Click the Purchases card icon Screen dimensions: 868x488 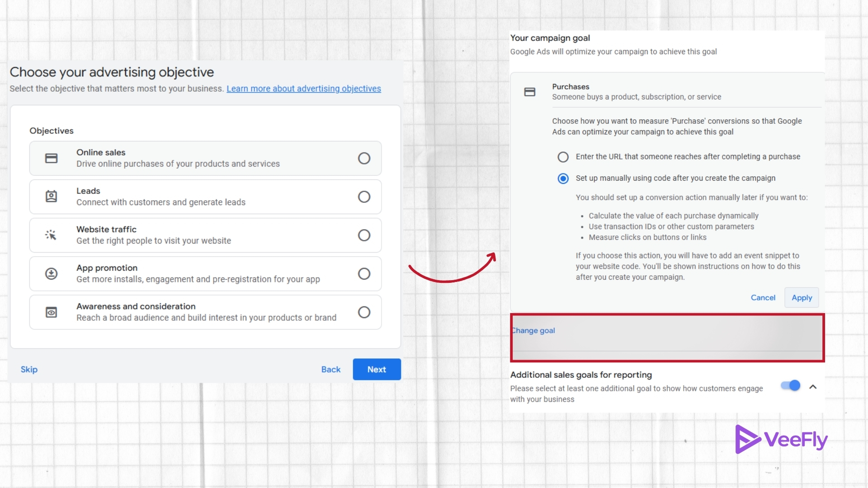[530, 92]
